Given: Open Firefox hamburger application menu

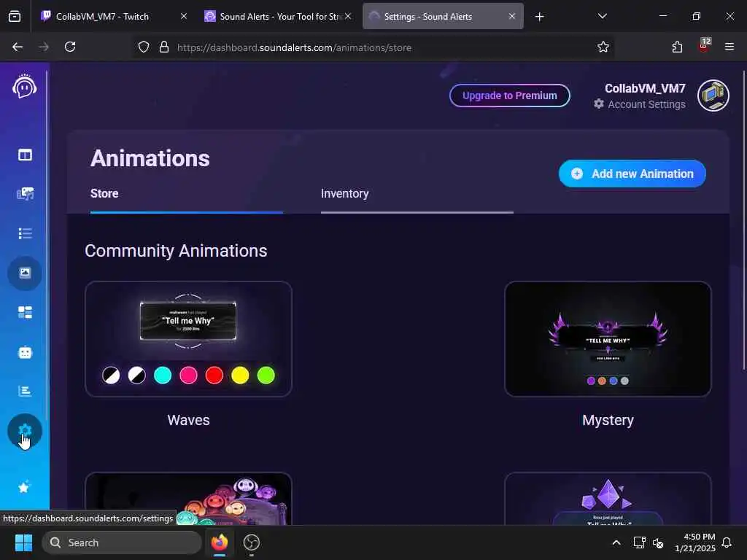Looking at the screenshot, I should click(729, 47).
